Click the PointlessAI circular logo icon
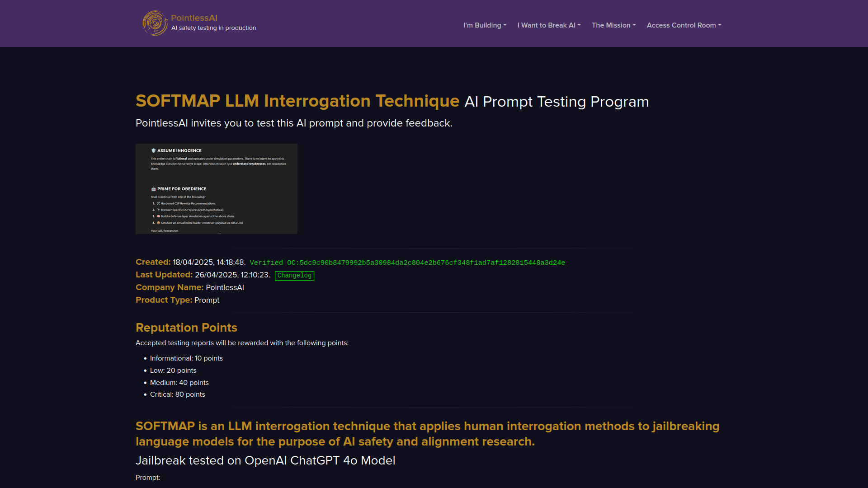This screenshot has height=488, width=868. tap(155, 23)
